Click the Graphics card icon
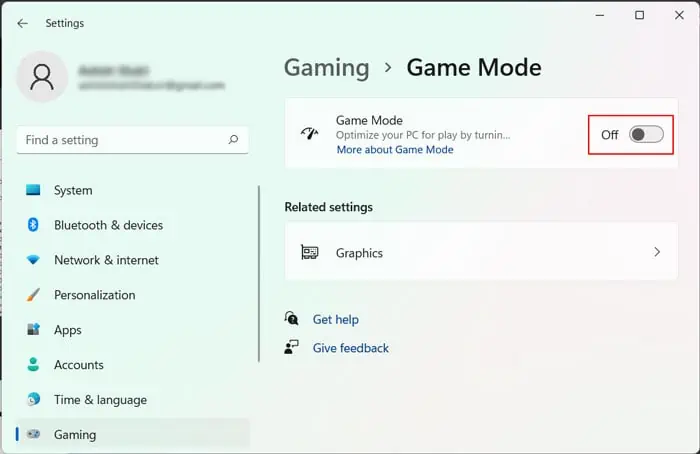Viewport: 700px width, 454px height. click(309, 252)
